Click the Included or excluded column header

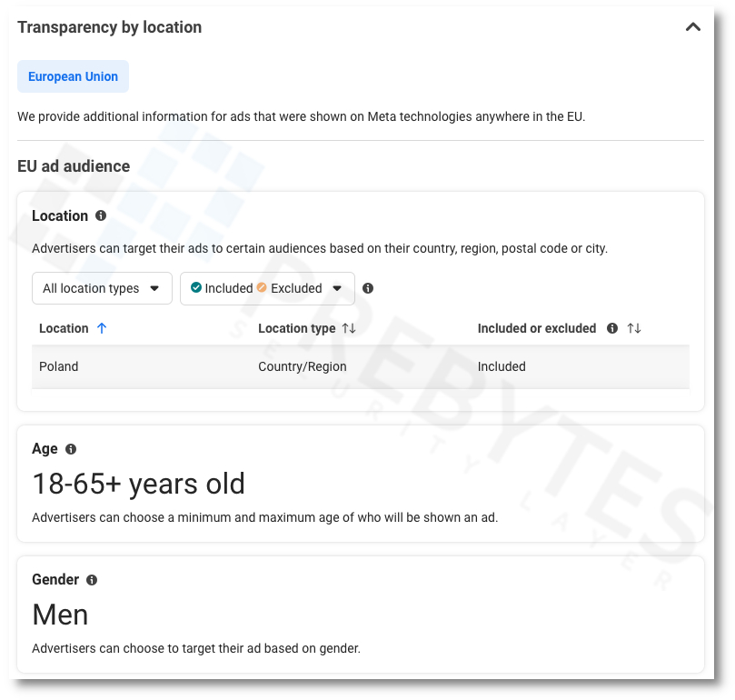click(x=536, y=328)
